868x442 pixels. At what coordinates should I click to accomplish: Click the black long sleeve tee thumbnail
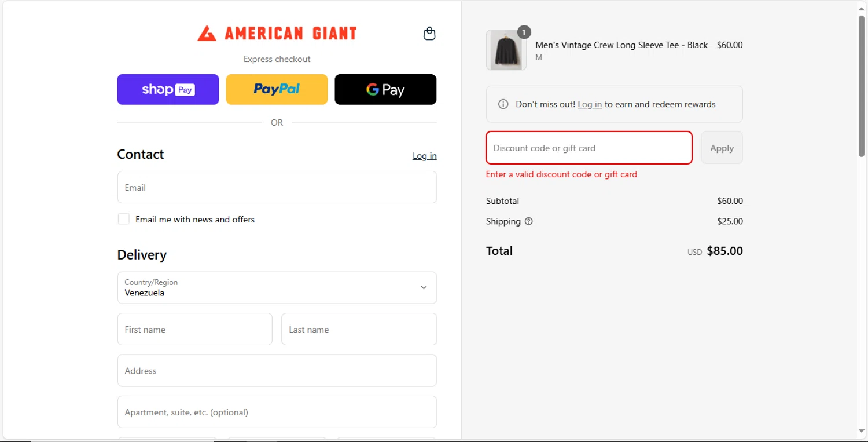pyautogui.click(x=506, y=50)
